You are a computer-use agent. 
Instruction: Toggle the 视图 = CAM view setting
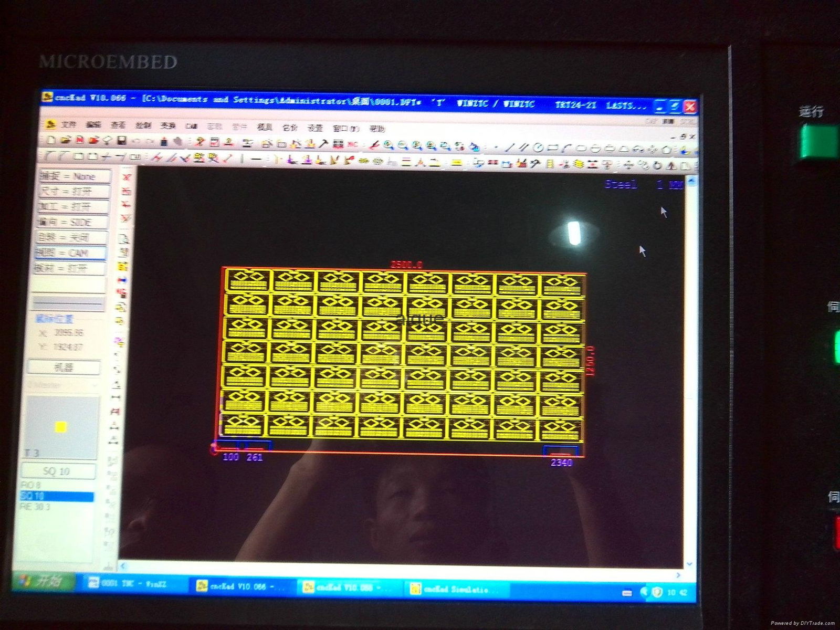pyautogui.click(x=71, y=253)
